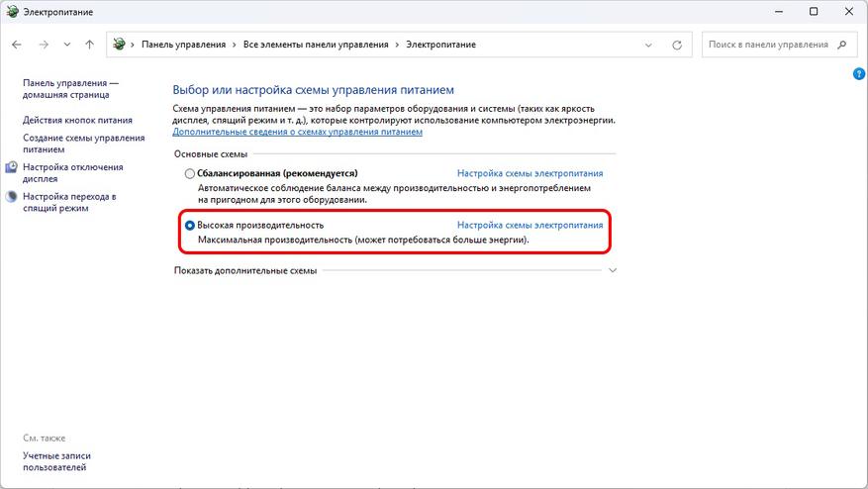Refresh the Электропитание page
The height and width of the screenshot is (489, 868).
[x=676, y=45]
